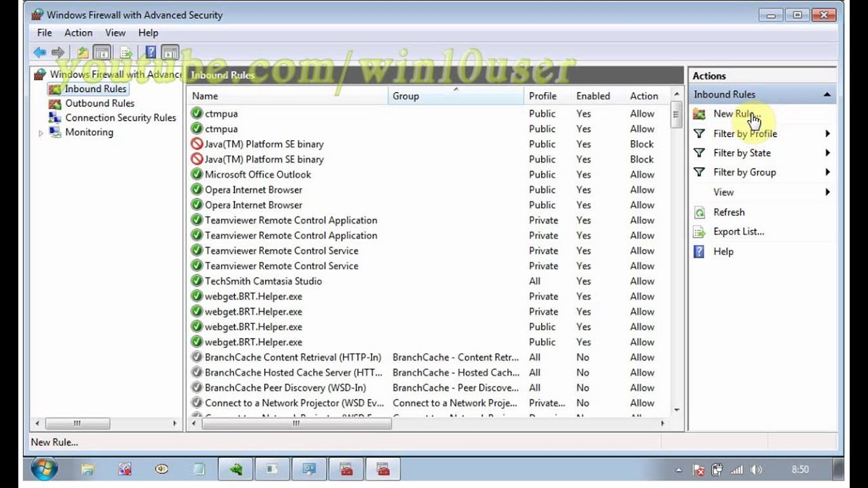Click the tree pane horizontal scrollbar thumb

77,424
